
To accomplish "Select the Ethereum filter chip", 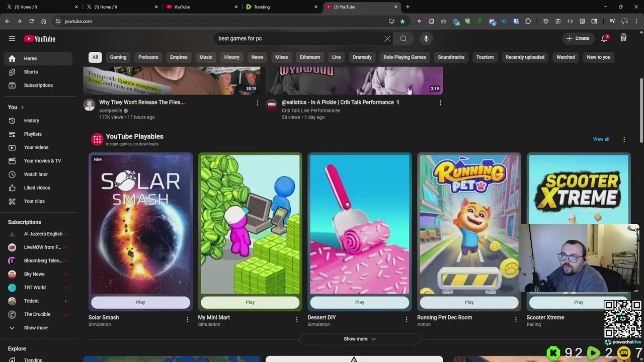I will coord(310,57).
